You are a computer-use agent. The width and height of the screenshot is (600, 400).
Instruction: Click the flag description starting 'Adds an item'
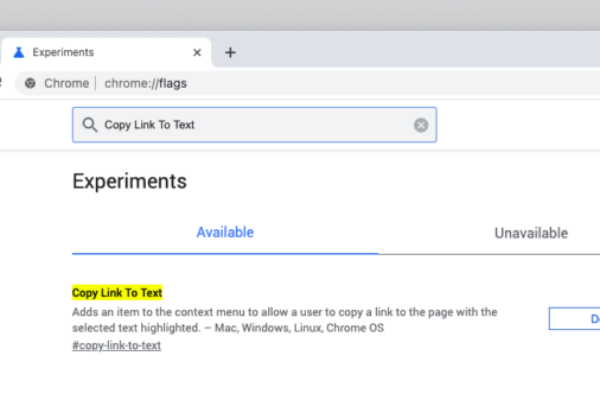pyautogui.click(x=285, y=320)
